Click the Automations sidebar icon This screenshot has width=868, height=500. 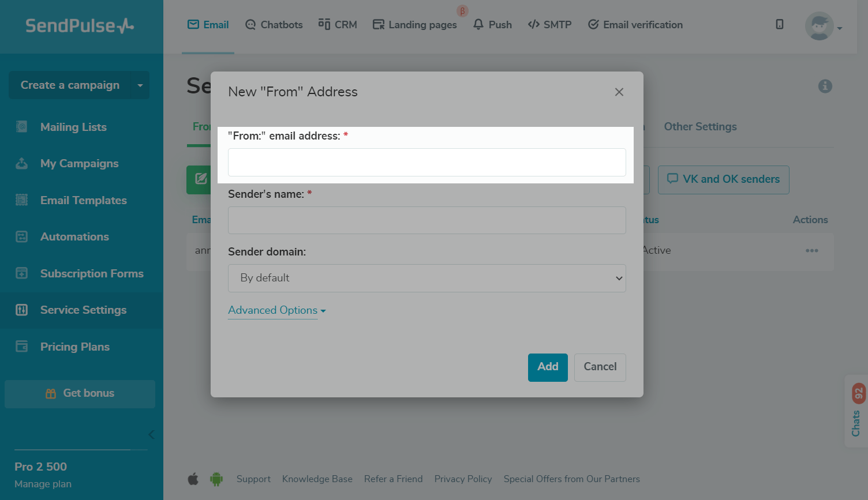coord(21,237)
